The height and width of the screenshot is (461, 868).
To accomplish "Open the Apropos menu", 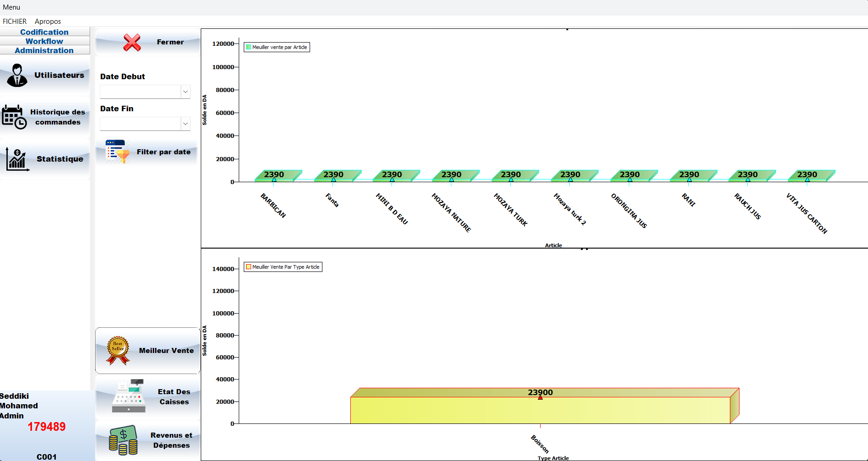I will pos(48,22).
